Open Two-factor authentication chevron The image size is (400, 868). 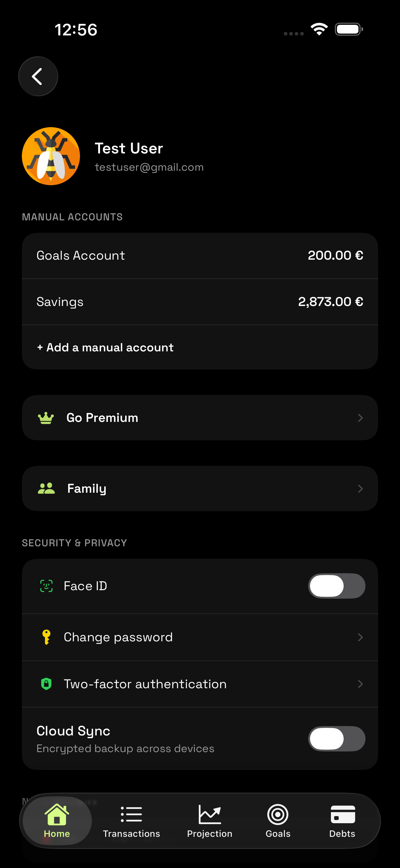pyautogui.click(x=360, y=684)
